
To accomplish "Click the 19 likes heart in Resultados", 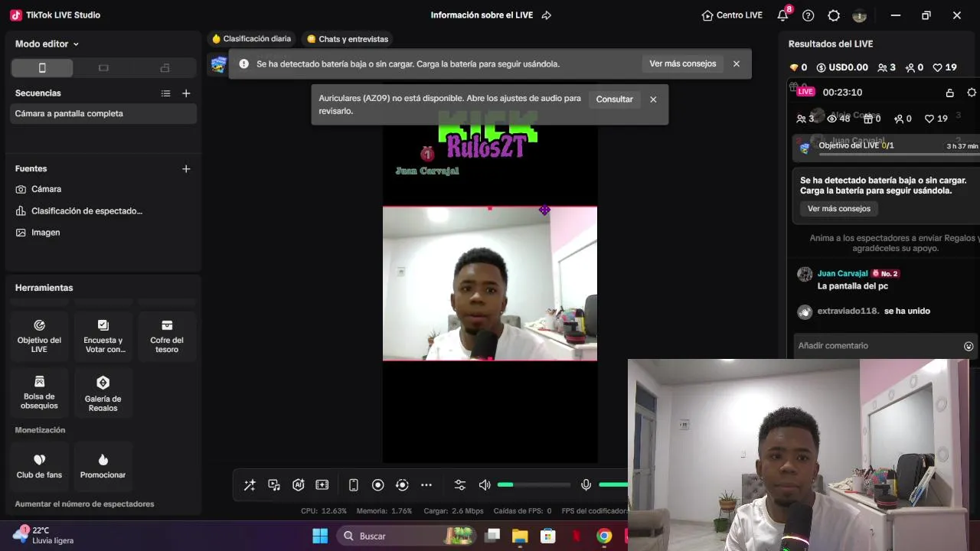I will pyautogui.click(x=945, y=67).
